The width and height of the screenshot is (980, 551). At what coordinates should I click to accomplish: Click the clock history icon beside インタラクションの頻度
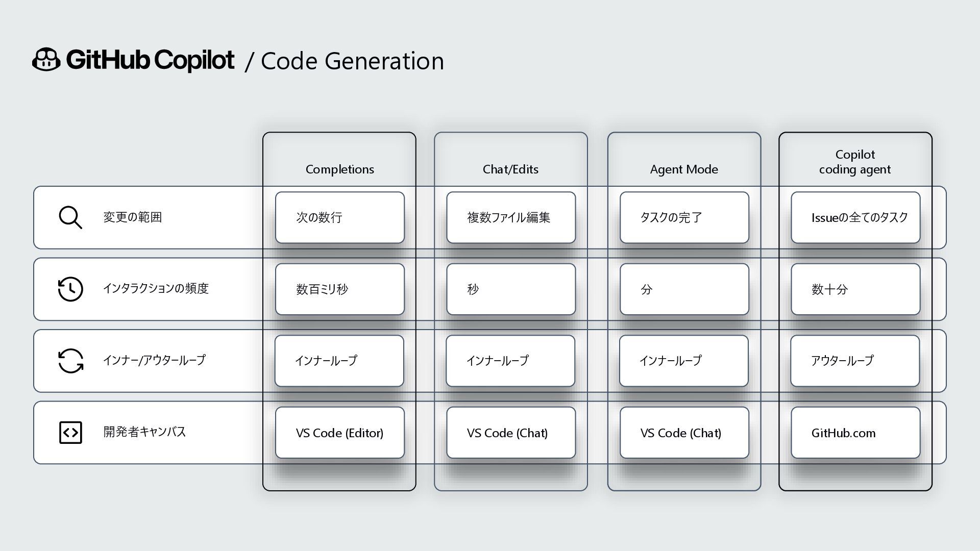70,289
